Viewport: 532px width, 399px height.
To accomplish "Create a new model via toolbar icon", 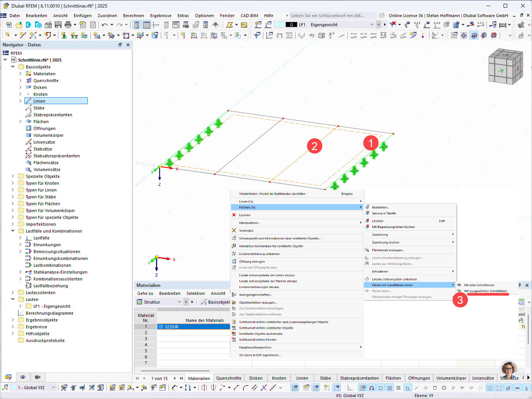I will 8,25.
